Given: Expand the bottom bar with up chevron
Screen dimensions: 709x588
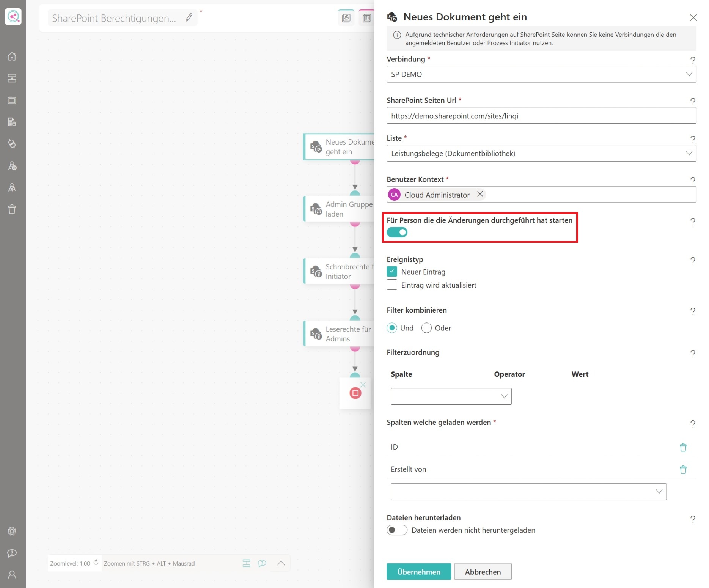Looking at the screenshot, I should tap(281, 563).
